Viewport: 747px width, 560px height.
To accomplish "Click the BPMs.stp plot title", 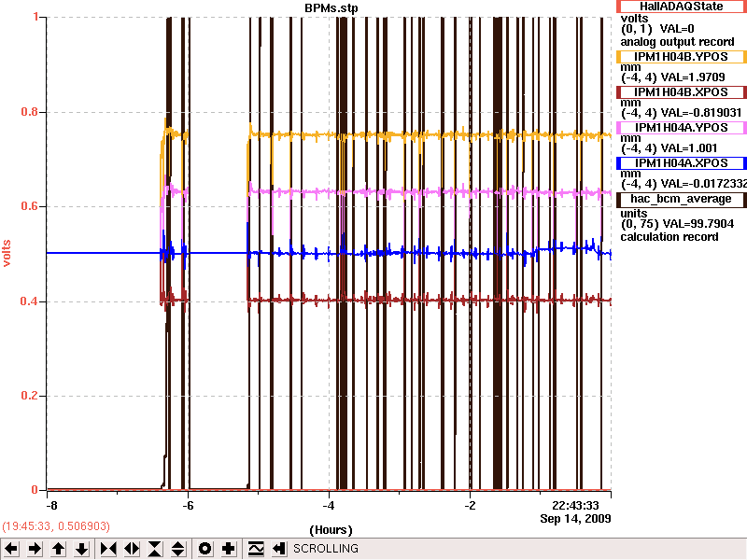I will tap(331, 8).
